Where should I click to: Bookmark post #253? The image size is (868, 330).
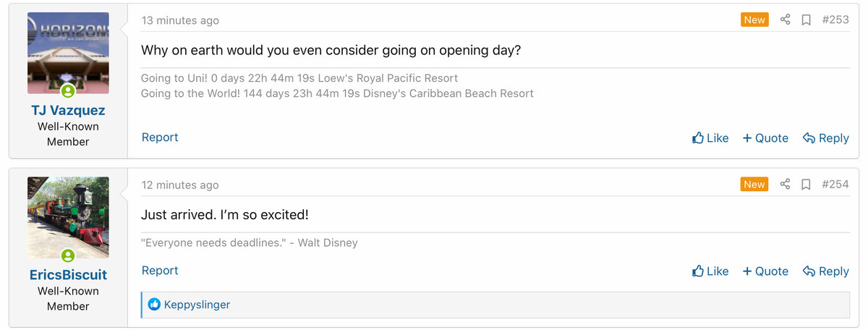pyautogui.click(x=806, y=20)
